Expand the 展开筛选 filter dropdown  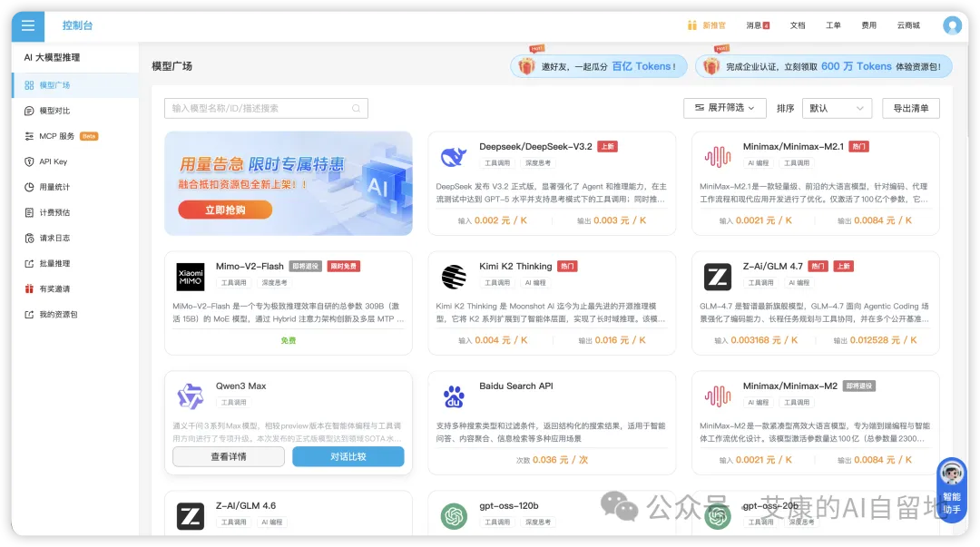[x=724, y=108]
